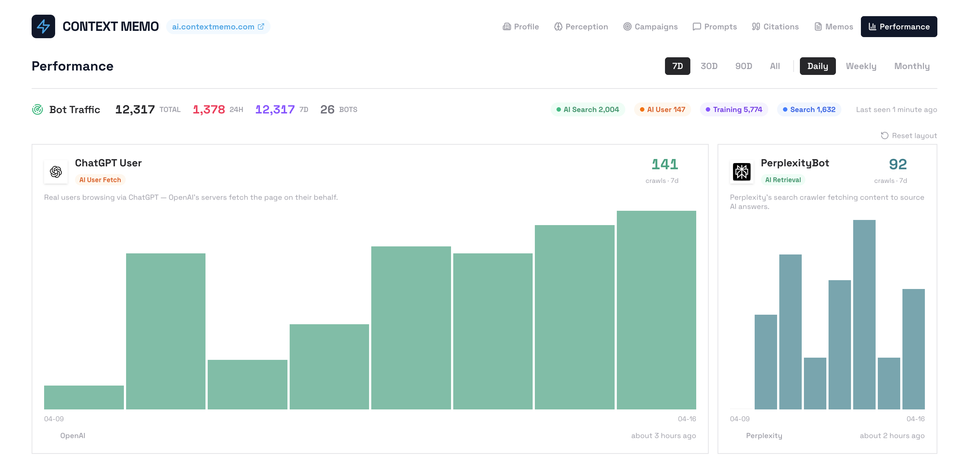
Task: Click 'about 3 hours ago' timestamp
Action: (x=664, y=435)
